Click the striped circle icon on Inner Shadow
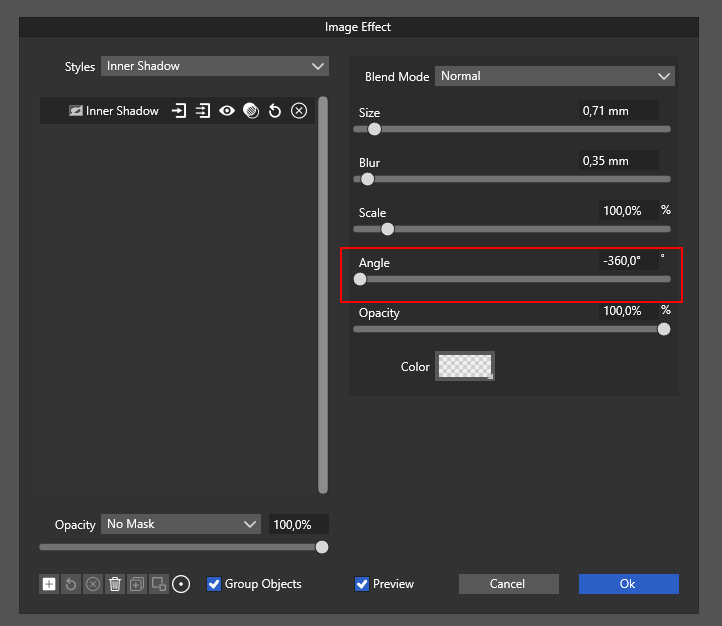Image resolution: width=722 pixels, height=626 pixels. pyautogui.click(x=251, y=111)
